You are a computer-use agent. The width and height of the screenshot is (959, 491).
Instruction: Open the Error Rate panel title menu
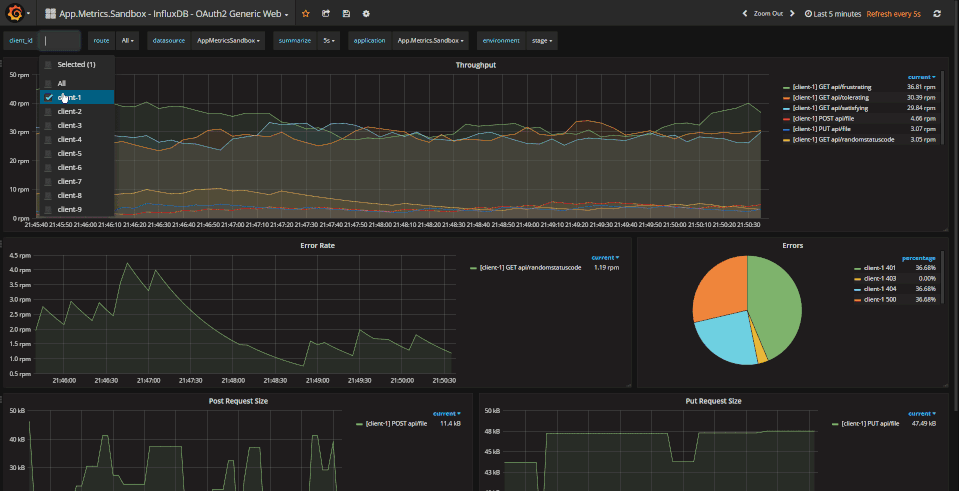click(x=318, y=245)
